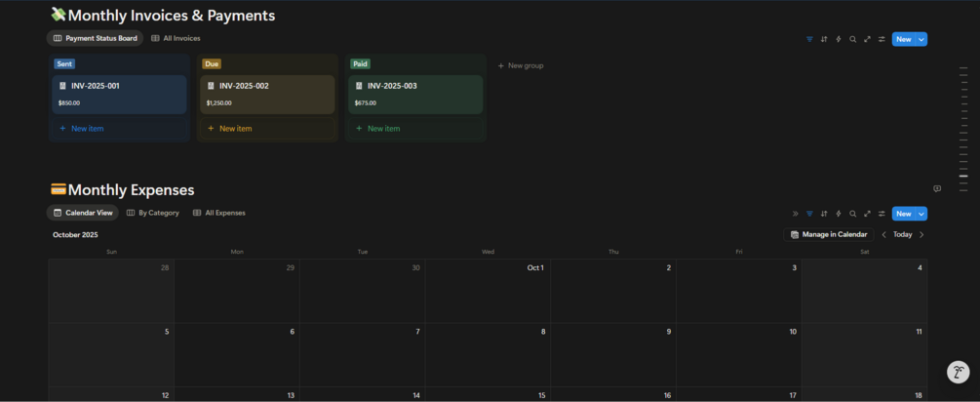980x402 pixels.
Task: Click the Monthly Expenses heading
Action: (132, 190)
